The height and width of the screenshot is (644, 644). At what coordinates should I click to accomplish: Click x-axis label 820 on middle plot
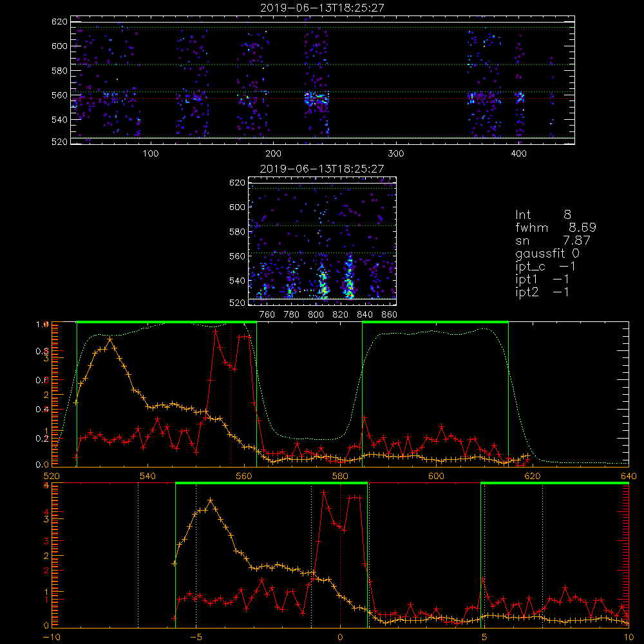[x=341, y=315]
